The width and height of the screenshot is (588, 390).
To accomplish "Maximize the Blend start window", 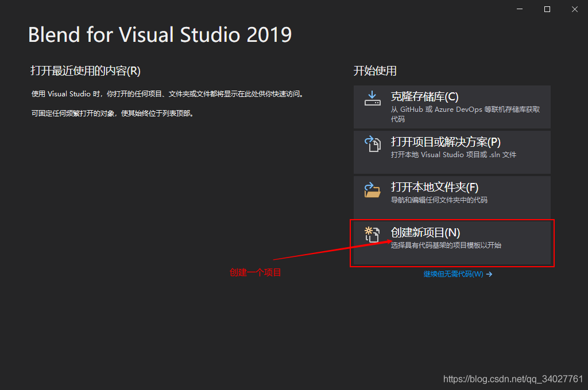I will click(x=547, y=9).
